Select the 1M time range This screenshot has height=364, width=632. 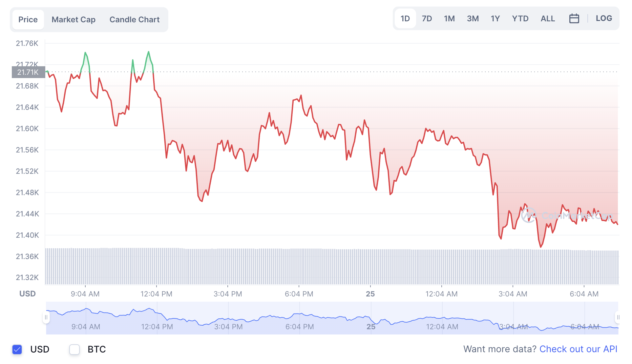449,19
